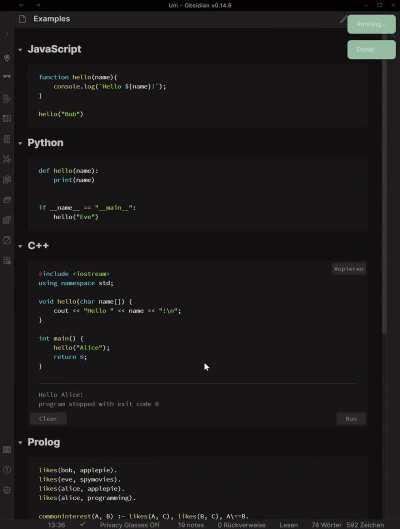
Task: Click the Prolog heading
Action: (44, 442)
